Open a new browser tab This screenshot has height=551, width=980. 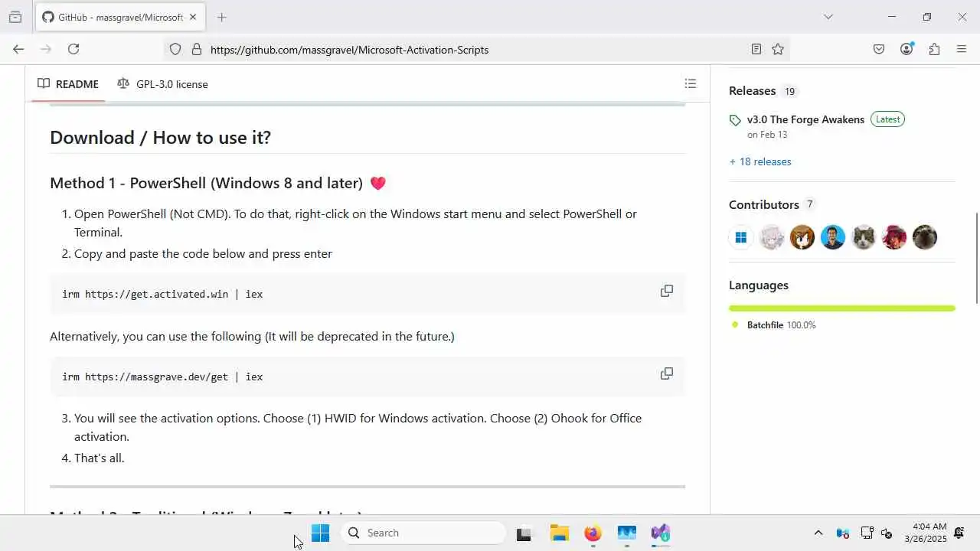[x=221, y=17]
